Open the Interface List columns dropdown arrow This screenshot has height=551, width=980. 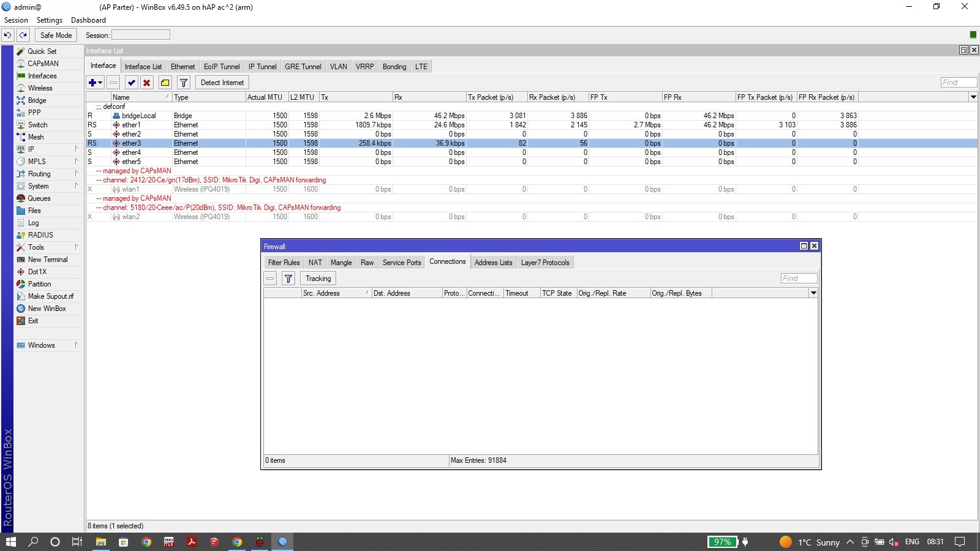coord(973,97)
